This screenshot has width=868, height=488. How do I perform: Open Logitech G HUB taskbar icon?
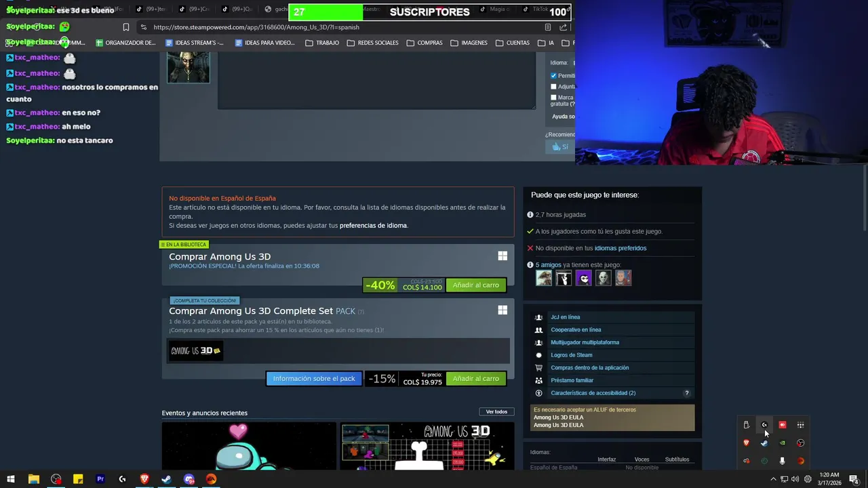tap(122, 479)
